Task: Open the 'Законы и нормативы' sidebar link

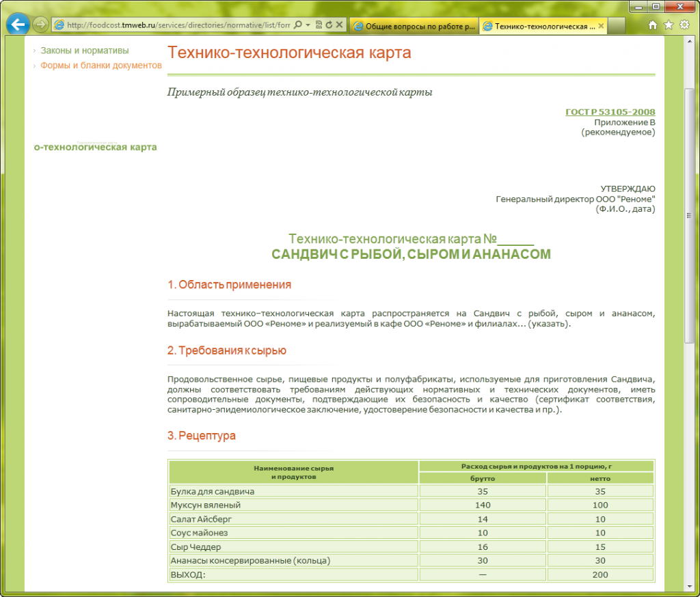Action: pyautogui.click(x=85, y=51)
